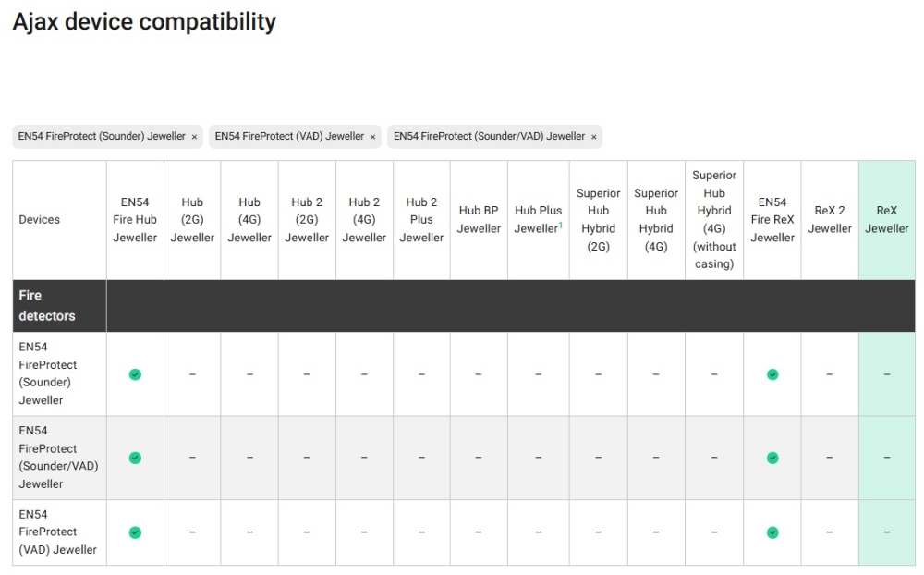
Task: Click the green check for Sounder/VAD under EN54 Fire Hub
Action: point(135,458)
